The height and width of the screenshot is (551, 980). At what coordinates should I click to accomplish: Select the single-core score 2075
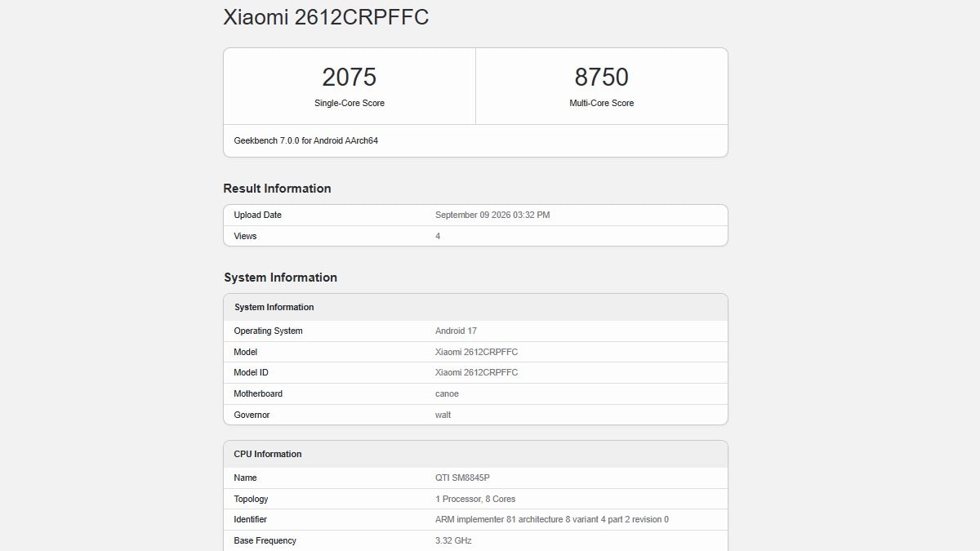350,77
